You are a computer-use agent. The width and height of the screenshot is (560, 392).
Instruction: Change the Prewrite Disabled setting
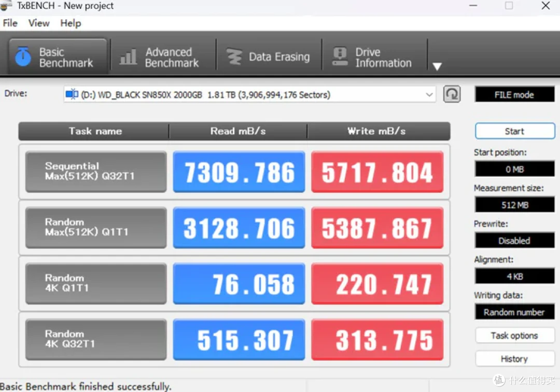514,241
